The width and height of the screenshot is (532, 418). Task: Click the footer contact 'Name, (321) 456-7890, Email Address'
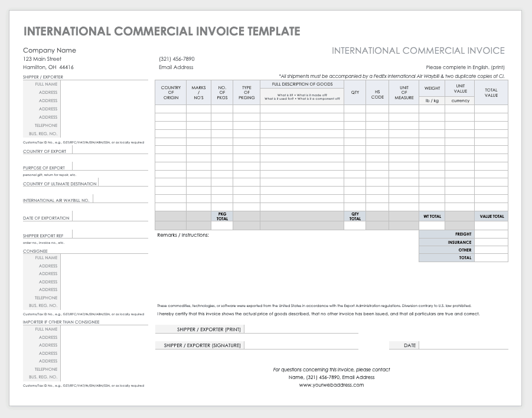(x=331, y=377)
